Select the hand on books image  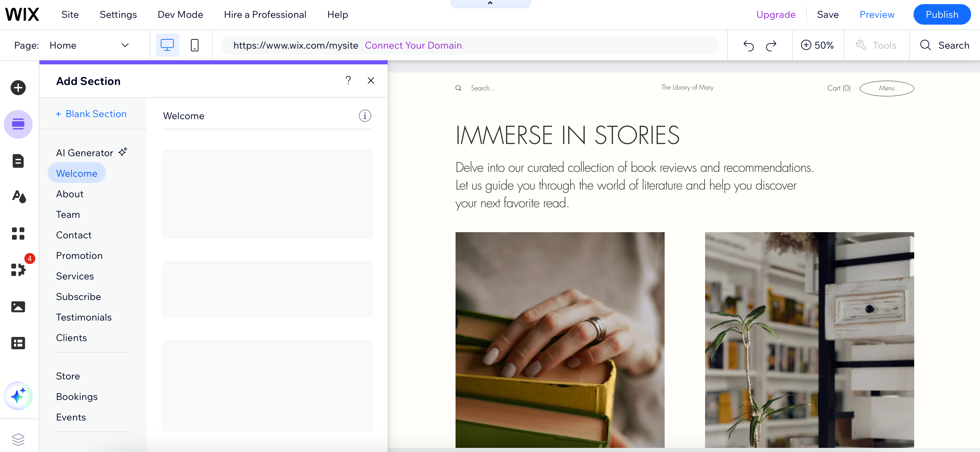point(560,340)
